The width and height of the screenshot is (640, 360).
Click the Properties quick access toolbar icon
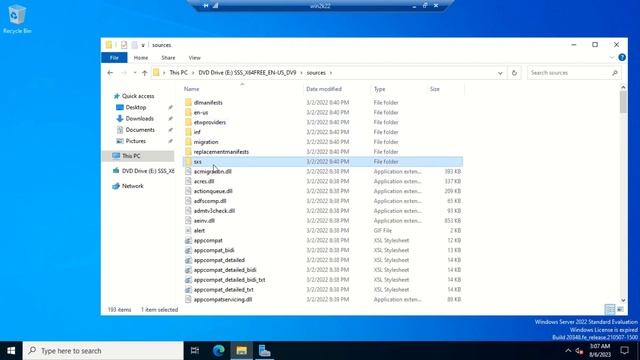[x=124, y=45]
